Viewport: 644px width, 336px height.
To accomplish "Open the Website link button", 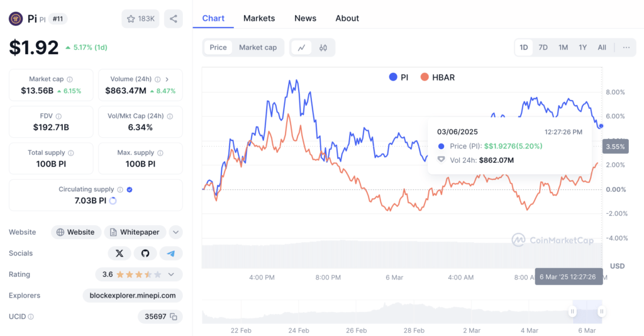I will coord(75,232).
